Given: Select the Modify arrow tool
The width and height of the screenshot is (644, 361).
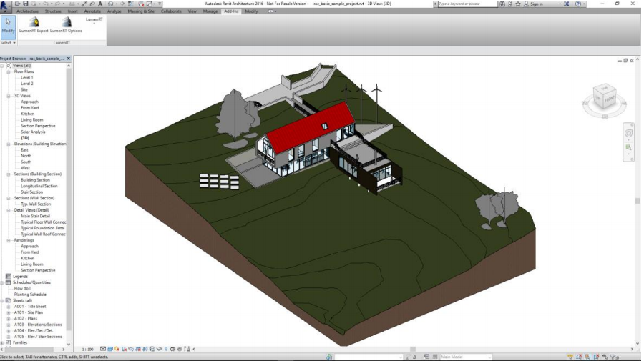Looking at the screenshot, I should pyautogui.click(x=8, y=26).
